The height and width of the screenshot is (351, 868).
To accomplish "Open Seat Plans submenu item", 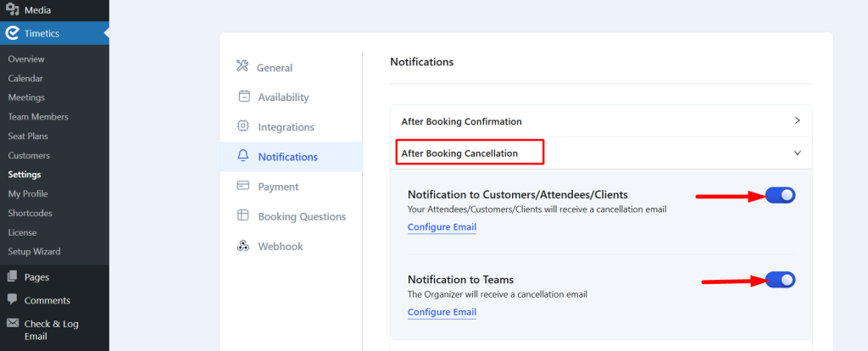I will [28, 136].
